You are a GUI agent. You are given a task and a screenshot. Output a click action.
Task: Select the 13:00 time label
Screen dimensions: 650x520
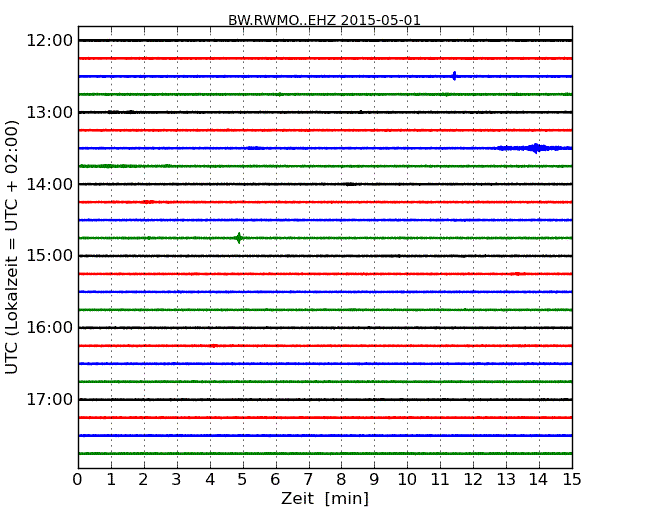point(50,112)
